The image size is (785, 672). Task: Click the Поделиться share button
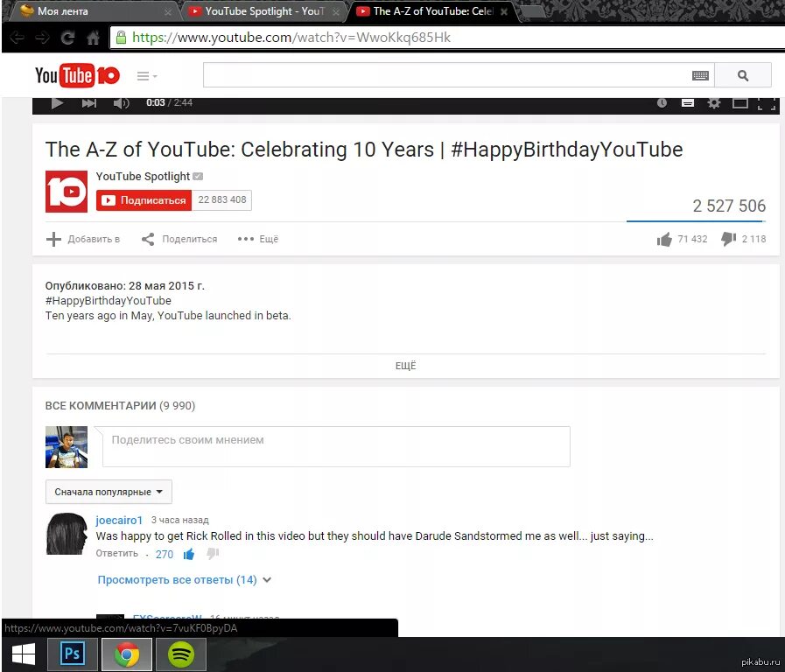[179, 239]
